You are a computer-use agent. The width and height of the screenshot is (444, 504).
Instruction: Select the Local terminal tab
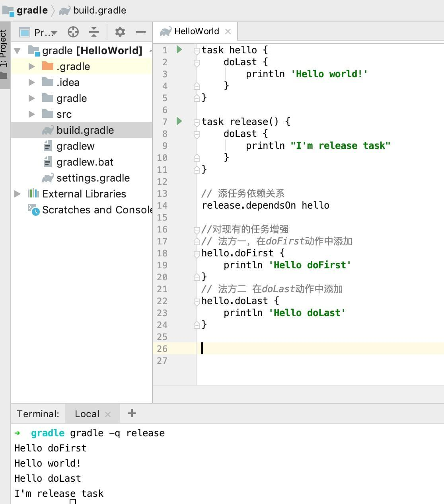(x=92, y=414)
